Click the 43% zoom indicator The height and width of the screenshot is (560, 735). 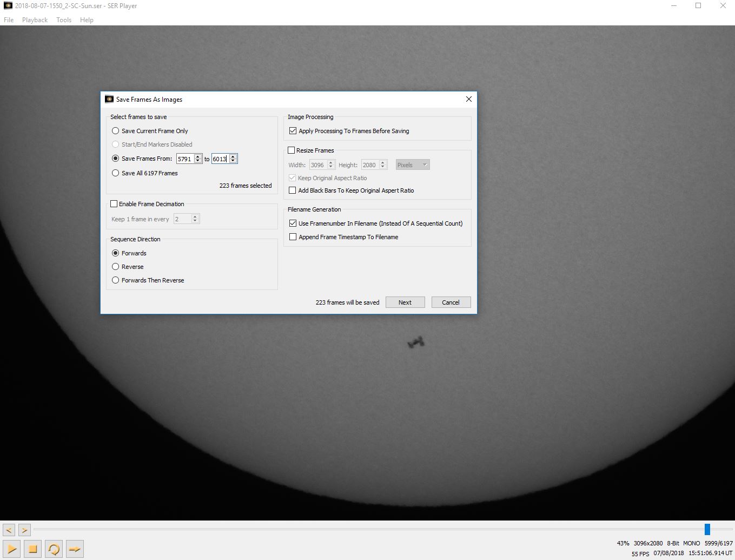623,543
